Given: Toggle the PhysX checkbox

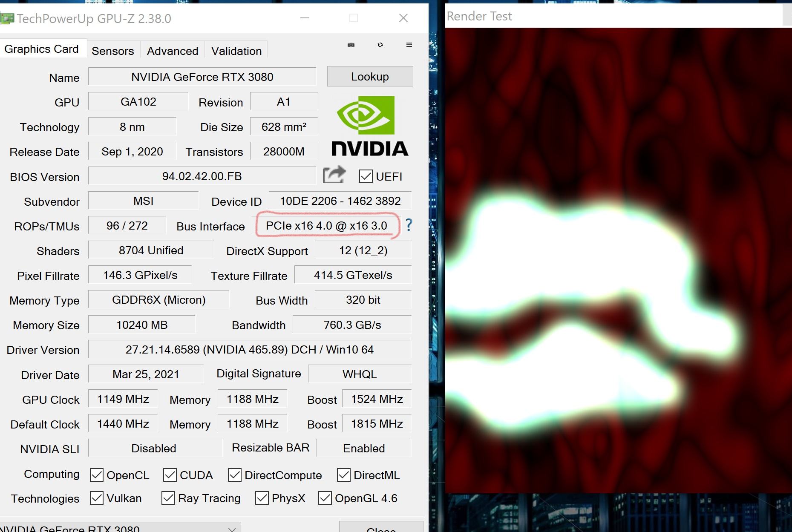Looking at the screenshot, I should pos(262,498).
